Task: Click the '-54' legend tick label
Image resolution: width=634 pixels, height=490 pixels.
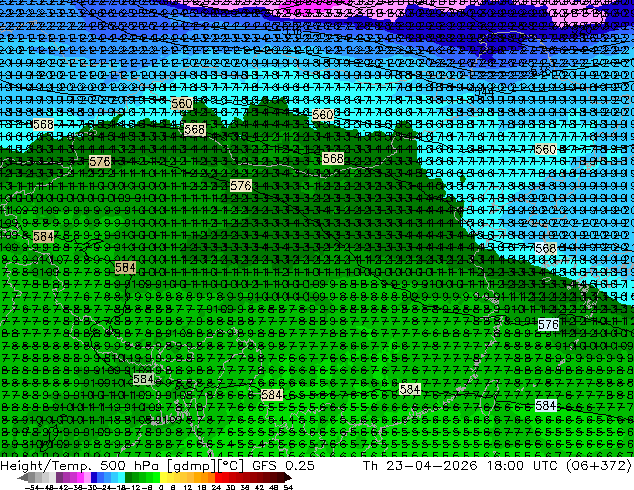Action: click(x=32, y=487)
